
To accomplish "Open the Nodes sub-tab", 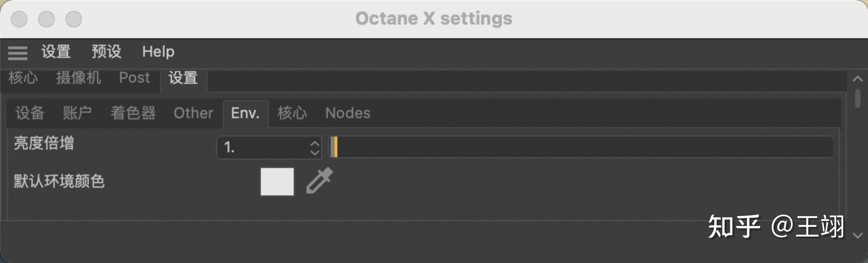I will coord(348,113).
